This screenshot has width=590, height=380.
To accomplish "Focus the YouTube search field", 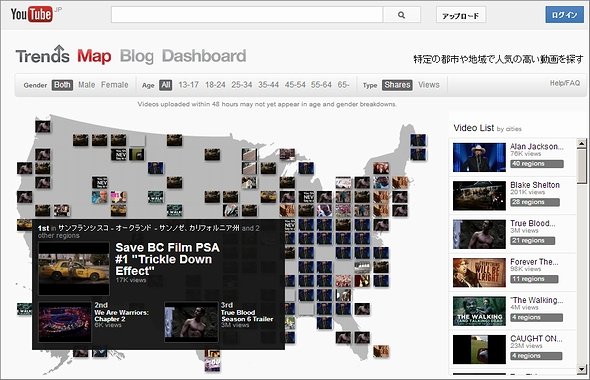I will (247, 15).
